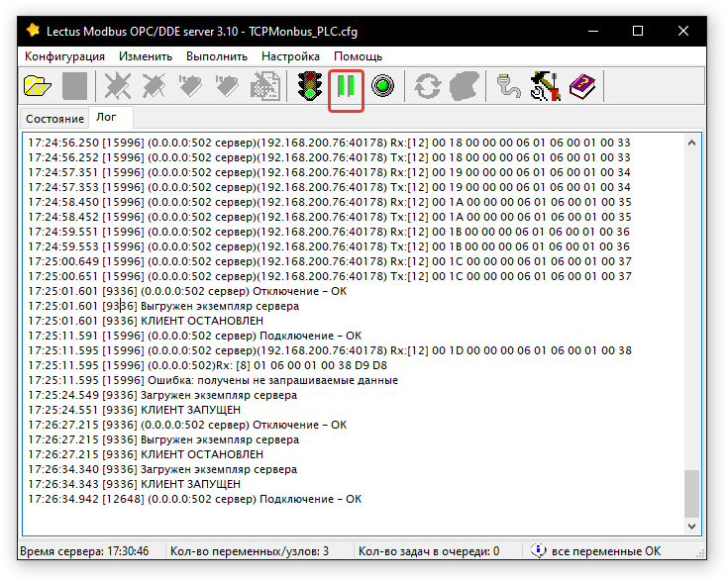The image size is (728, 582).
Task: Click the greyed-out cable connector icon
Action: tap(508, 86)
